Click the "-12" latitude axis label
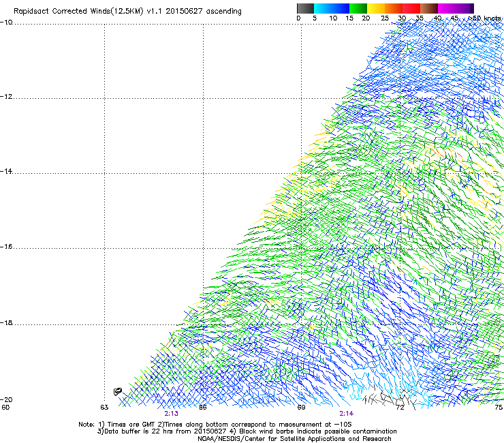This screenshot has width=504, height=443. click(6, 97)
